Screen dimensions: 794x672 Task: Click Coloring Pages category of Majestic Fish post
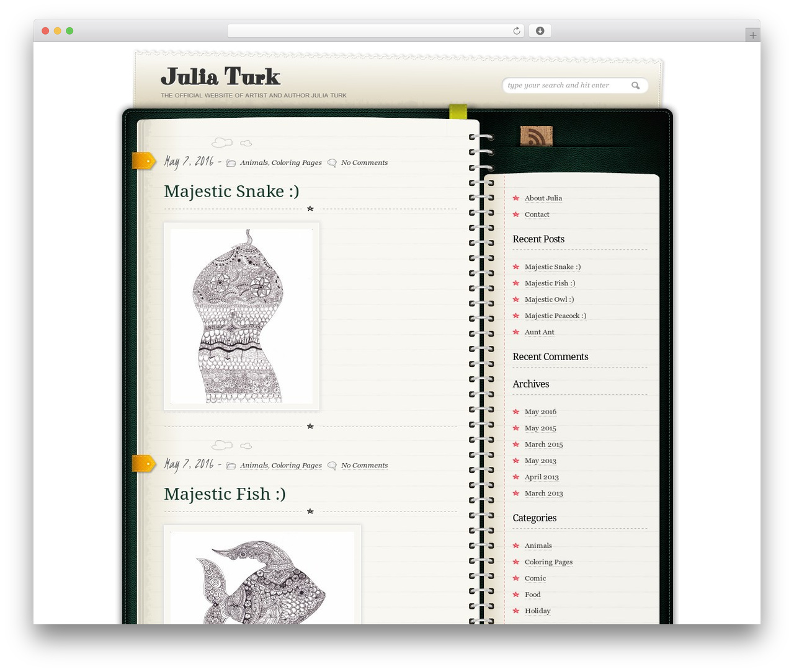click(297, 465)
